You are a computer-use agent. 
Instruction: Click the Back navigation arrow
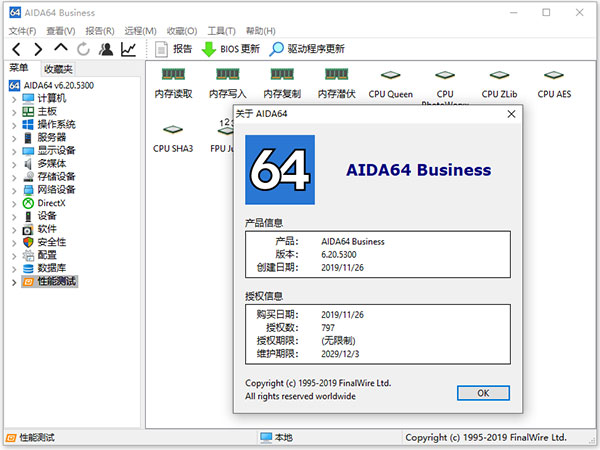click(x=16, y=49)
